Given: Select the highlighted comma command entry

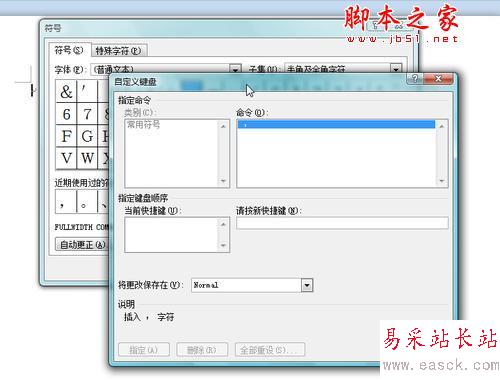Looking at the screenshot, I should click(x=336, y=124).
